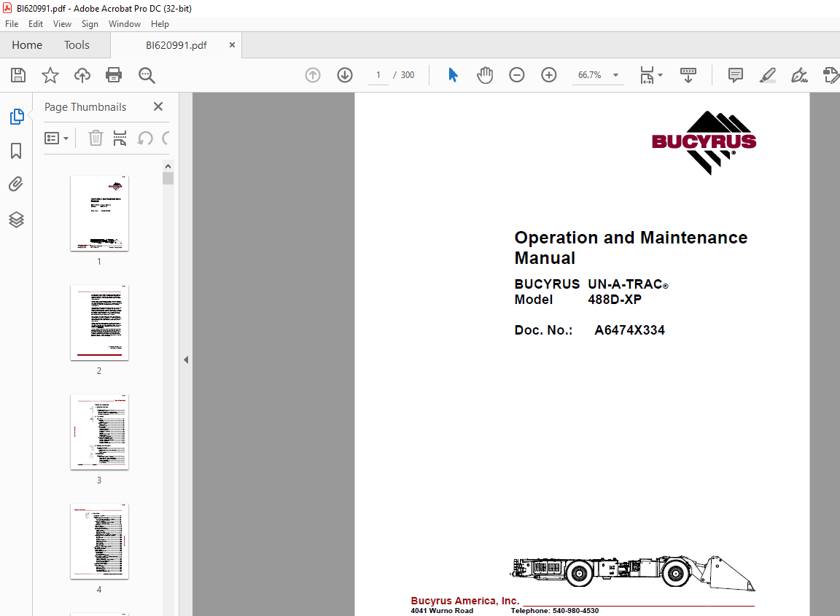
Task: Click the Bucyrus America, Inc. text
Action: tap(465, 601)
